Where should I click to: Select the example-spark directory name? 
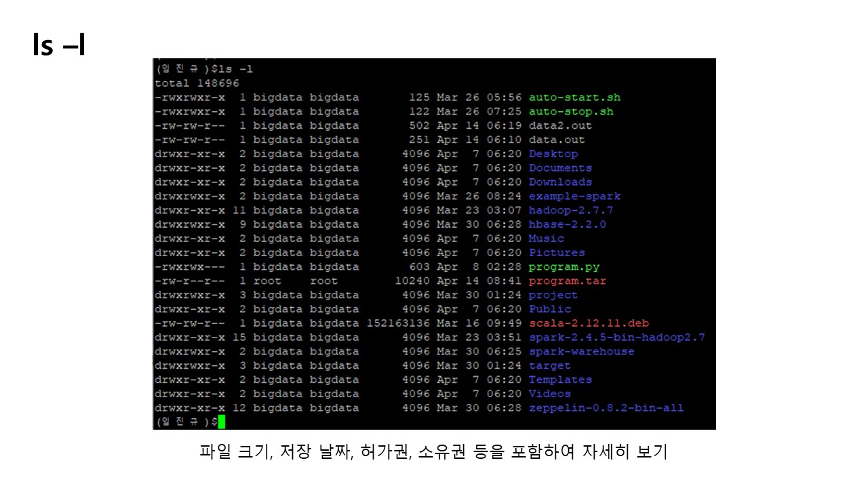574,197
